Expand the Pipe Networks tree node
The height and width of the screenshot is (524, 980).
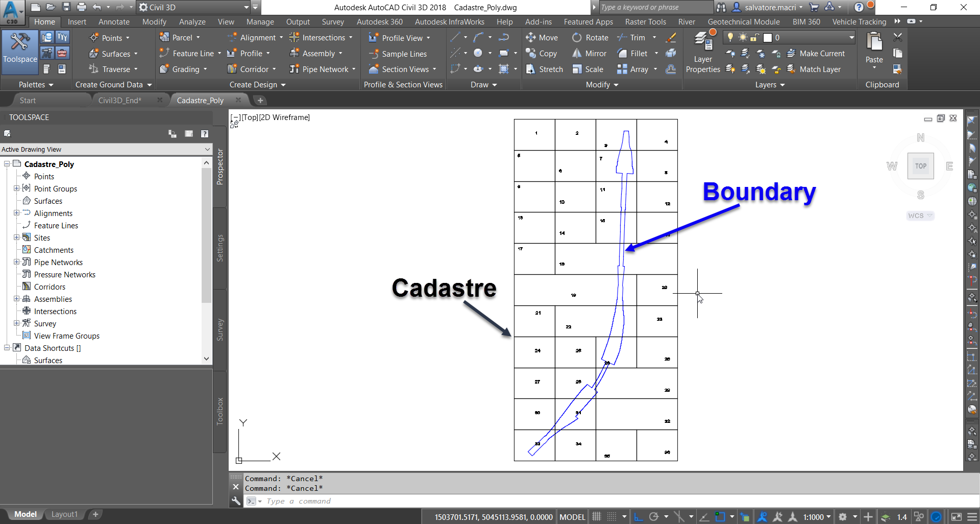pyautogui.click(x=16, y=262)
